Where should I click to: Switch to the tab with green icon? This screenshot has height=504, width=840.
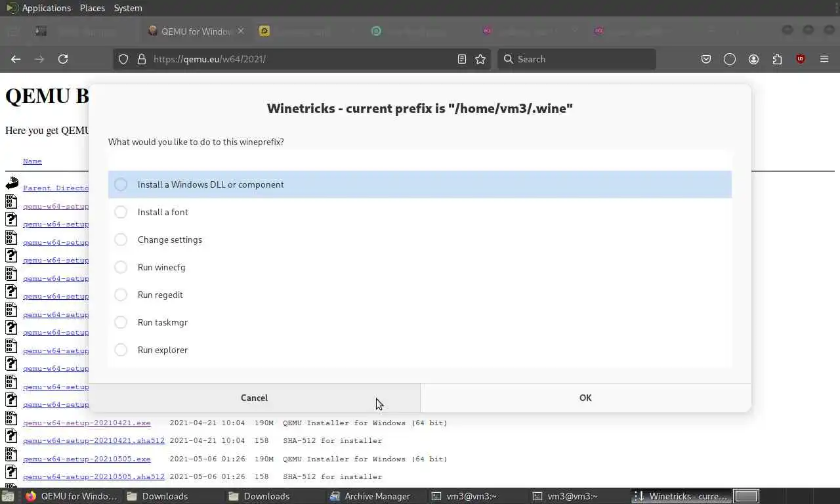(x=376, y=31)
